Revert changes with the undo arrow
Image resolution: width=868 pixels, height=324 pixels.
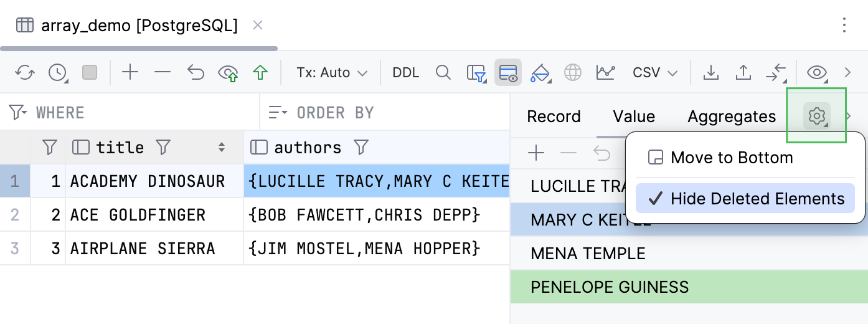[196, 73]
